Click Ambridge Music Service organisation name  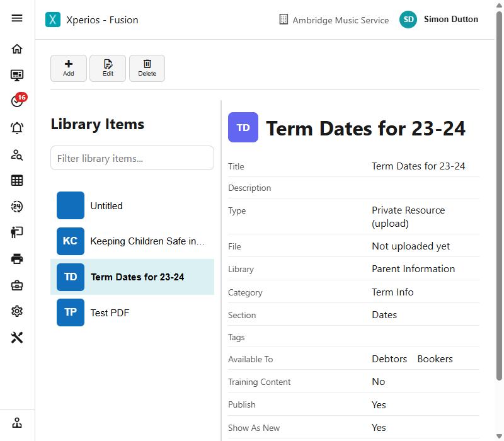point(341,20)
